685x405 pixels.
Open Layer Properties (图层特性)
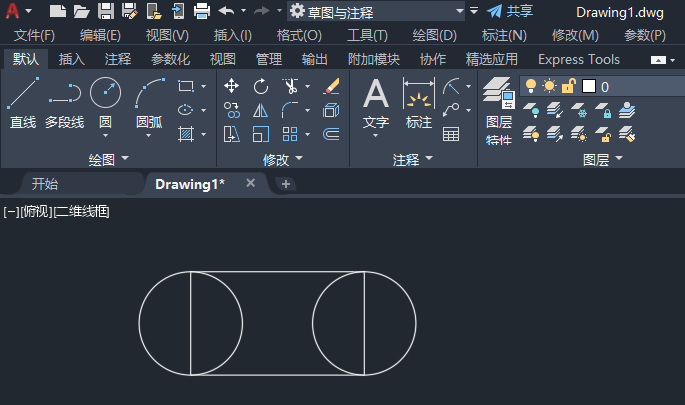[x=498, y=111]
